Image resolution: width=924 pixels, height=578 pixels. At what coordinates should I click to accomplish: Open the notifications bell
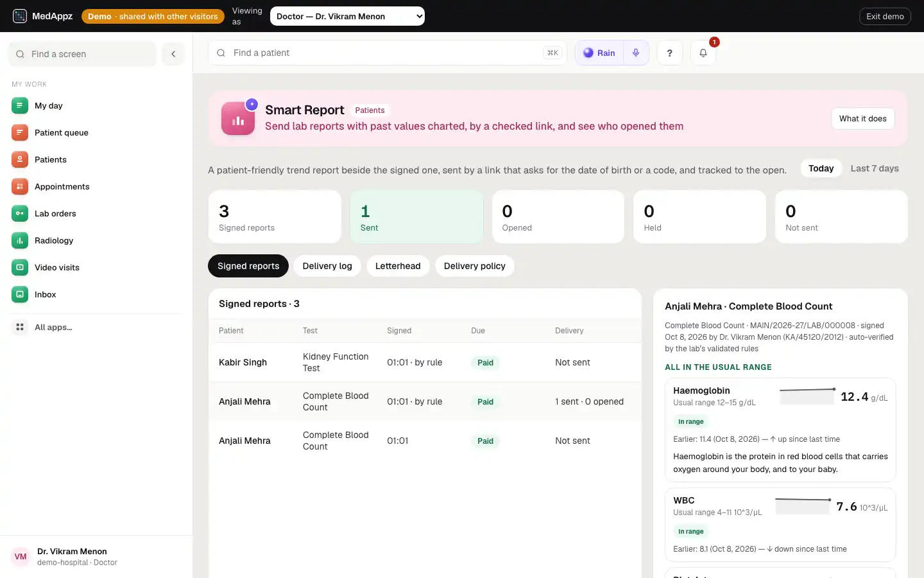pos(703,53)
